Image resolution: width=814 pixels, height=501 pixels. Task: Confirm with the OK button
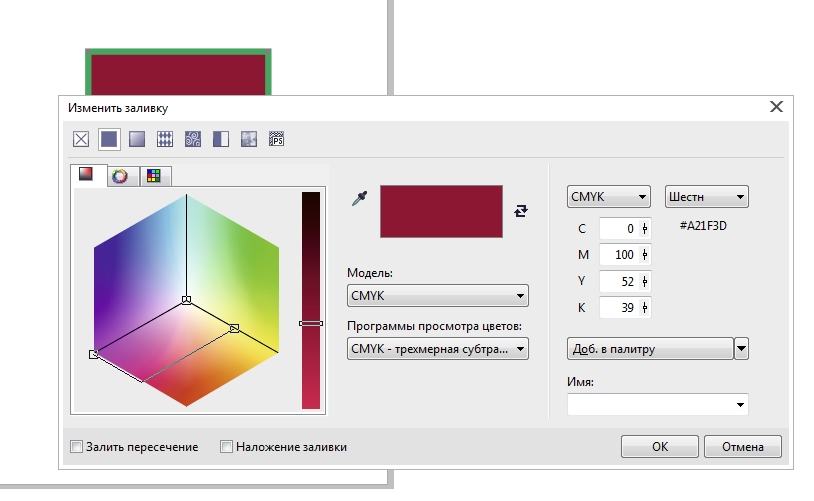point(660,446)
